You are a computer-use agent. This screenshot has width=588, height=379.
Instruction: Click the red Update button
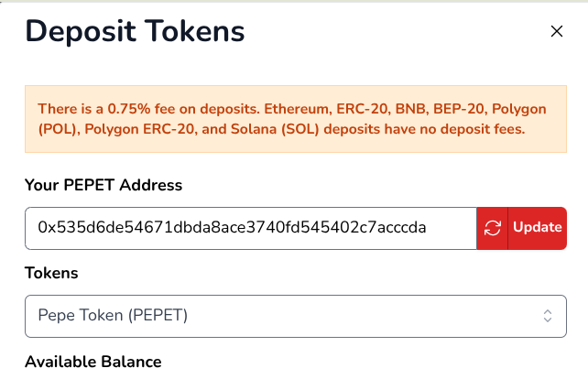point(538,228)
